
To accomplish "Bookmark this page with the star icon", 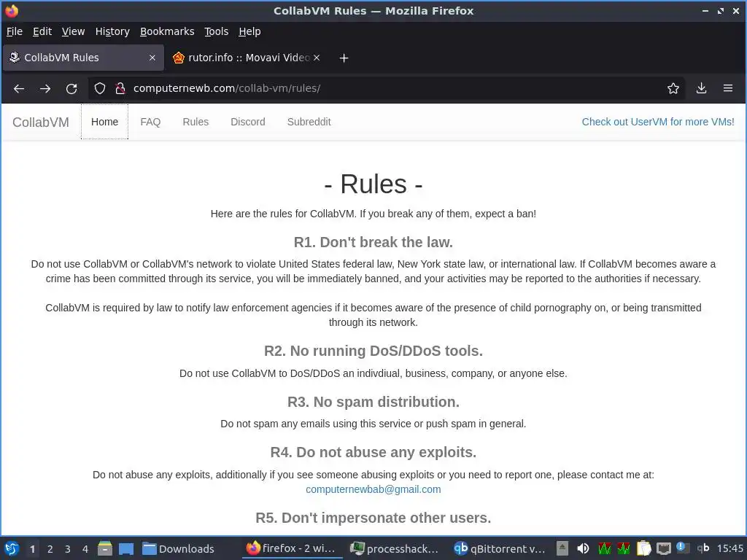I will pyautogui.click(x=673, y=88).
